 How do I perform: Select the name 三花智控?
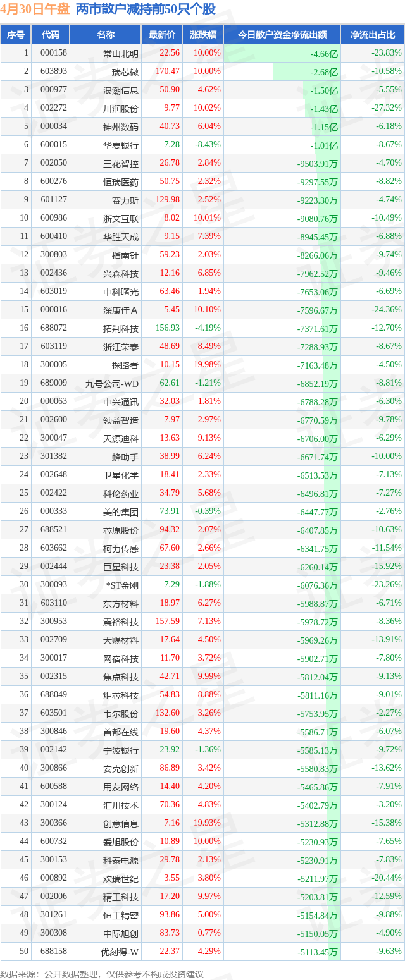coord(121,163)
